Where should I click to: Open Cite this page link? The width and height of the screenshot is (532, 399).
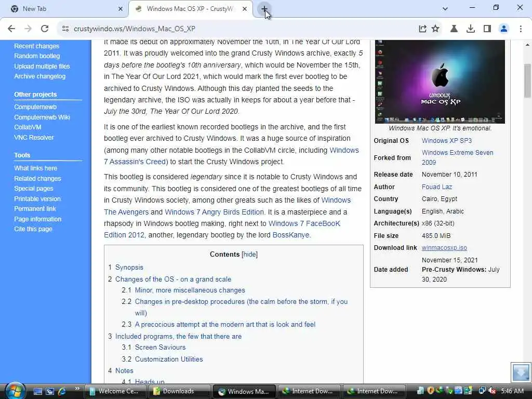(x=33, y=229)
